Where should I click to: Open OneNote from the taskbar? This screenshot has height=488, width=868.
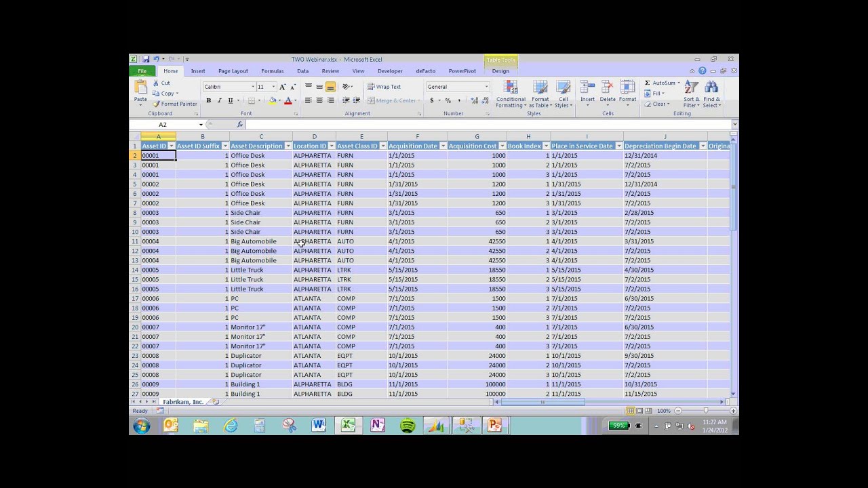tap(378, 426)
